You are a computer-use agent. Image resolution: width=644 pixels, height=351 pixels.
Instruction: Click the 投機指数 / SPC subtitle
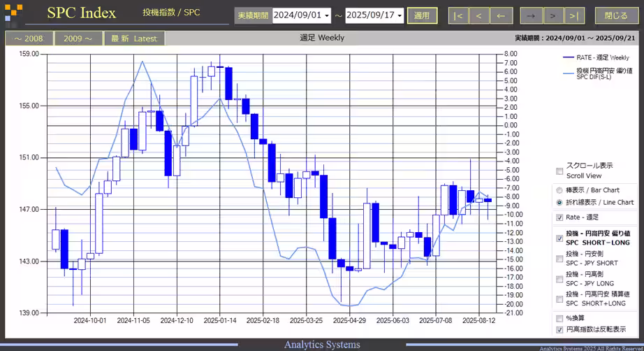171,13
